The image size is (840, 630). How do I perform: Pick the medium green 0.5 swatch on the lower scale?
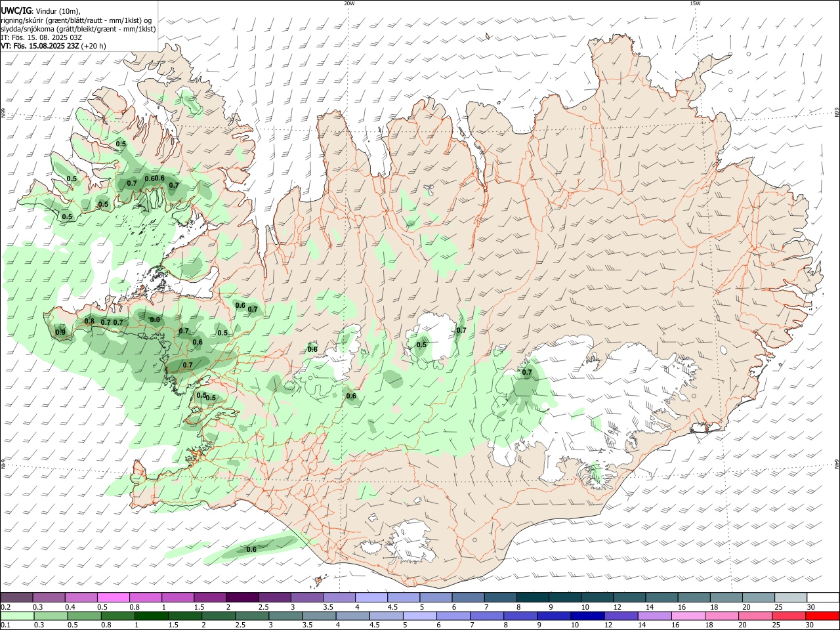84,616
